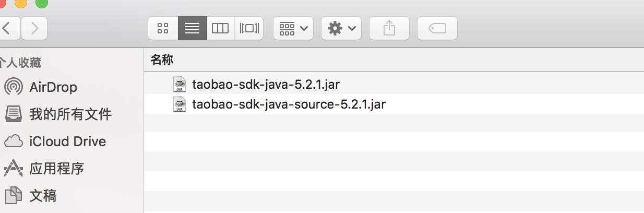Image resolution: width=644 pixels, height=213 pixels.
Task: Open 应用程序 in the sidebar
Action: (57, 169)
